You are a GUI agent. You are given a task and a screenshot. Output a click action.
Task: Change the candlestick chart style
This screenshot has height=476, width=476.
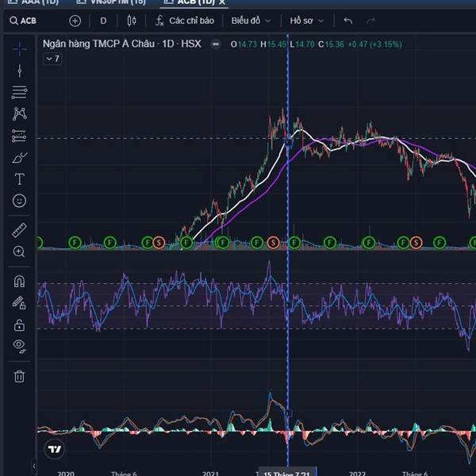coord(132,21)
